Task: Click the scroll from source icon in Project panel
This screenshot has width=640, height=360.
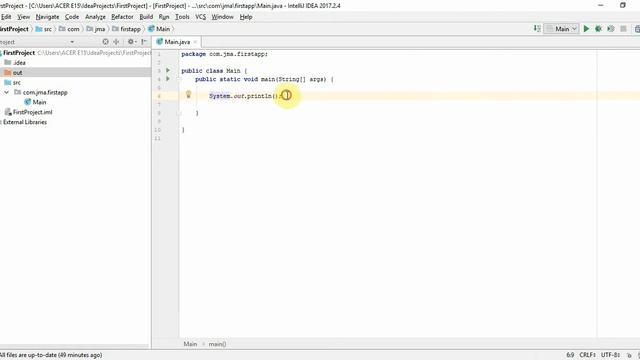Action: [105, 42]
